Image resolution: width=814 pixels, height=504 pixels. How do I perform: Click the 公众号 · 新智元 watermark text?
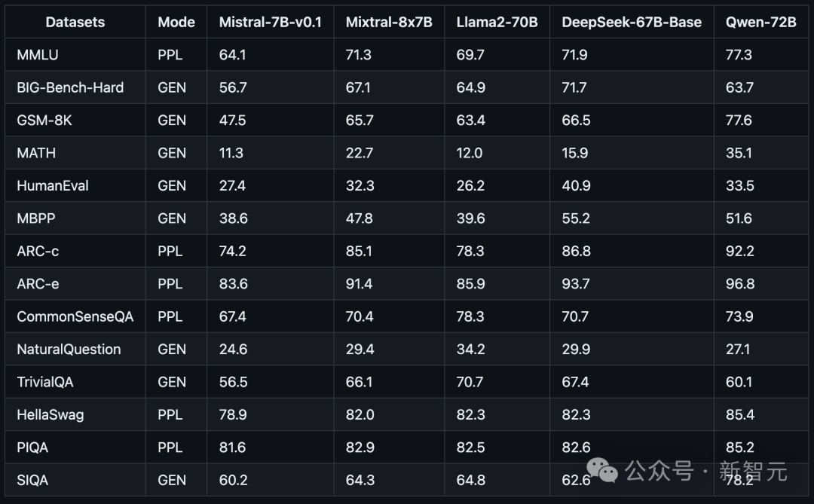[706, 472]
